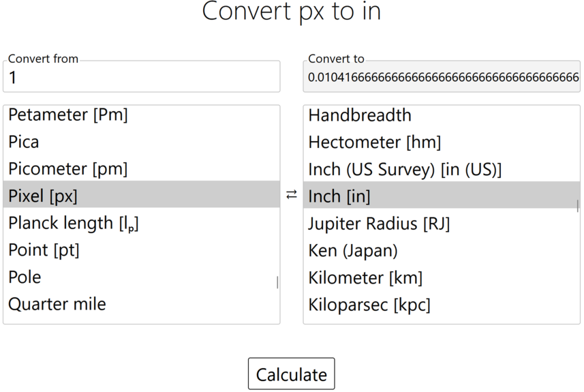The image size is (584, 392).
Task: Select Pica in the source list
Action: pos(24,142)
